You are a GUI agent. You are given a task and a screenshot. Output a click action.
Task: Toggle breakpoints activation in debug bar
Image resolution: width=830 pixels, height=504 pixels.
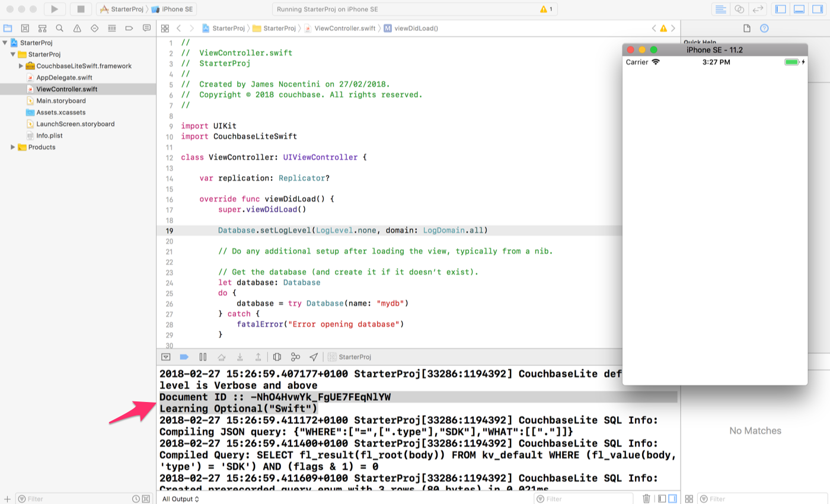184,356
